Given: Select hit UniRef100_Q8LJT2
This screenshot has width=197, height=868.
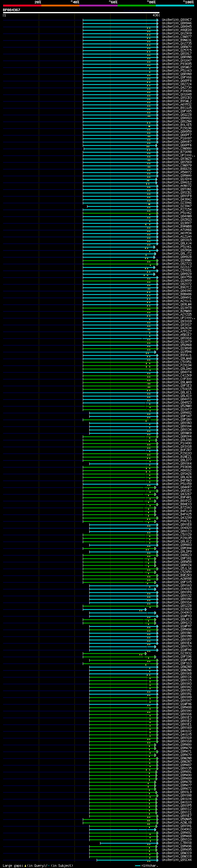Looking at the screenshot, I should point(177,253).
